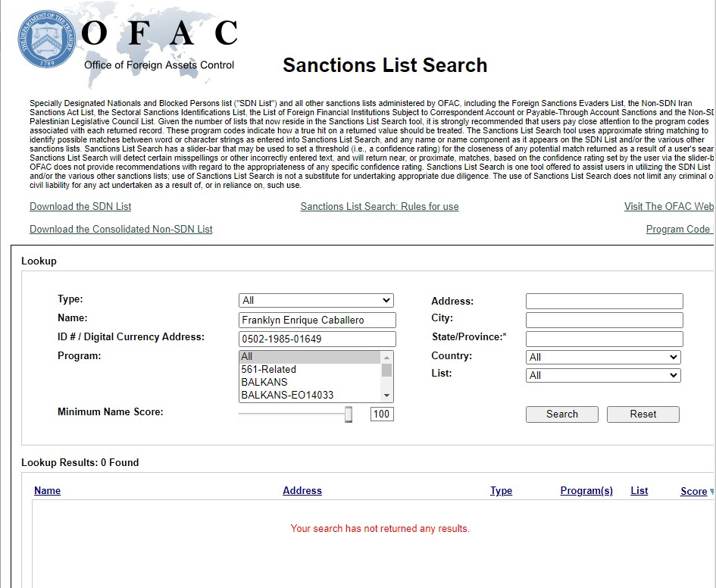Screen dimensions: 716x588
Task: Click the Reset button
Action: tap(643, 414)
